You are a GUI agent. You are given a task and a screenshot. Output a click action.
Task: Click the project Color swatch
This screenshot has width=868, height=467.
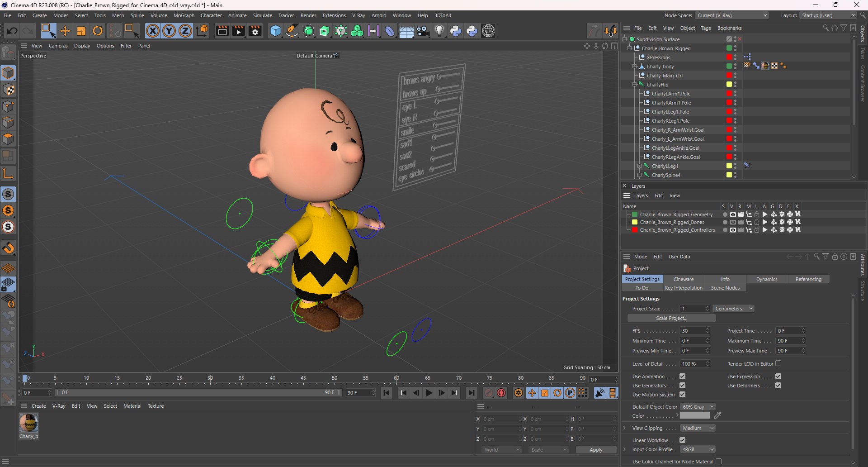pos(695,416)
